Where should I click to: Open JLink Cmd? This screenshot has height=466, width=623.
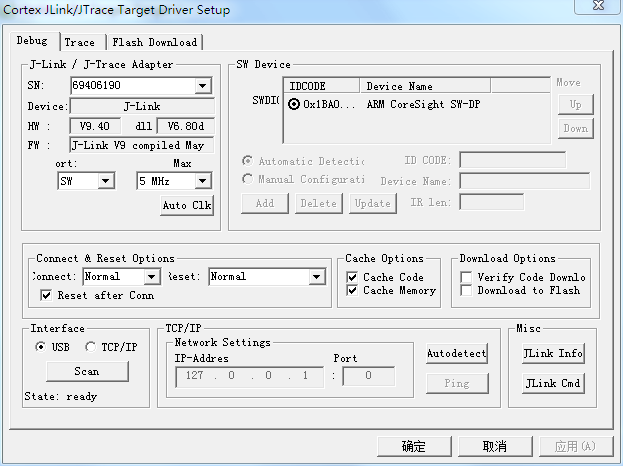pyautogui.click(x=553, y=383)
